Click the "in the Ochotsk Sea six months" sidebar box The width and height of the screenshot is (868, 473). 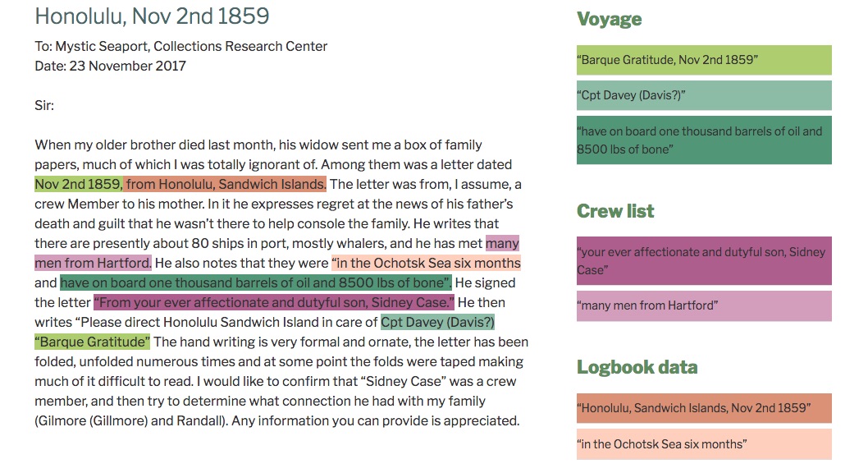click(703, 444)
